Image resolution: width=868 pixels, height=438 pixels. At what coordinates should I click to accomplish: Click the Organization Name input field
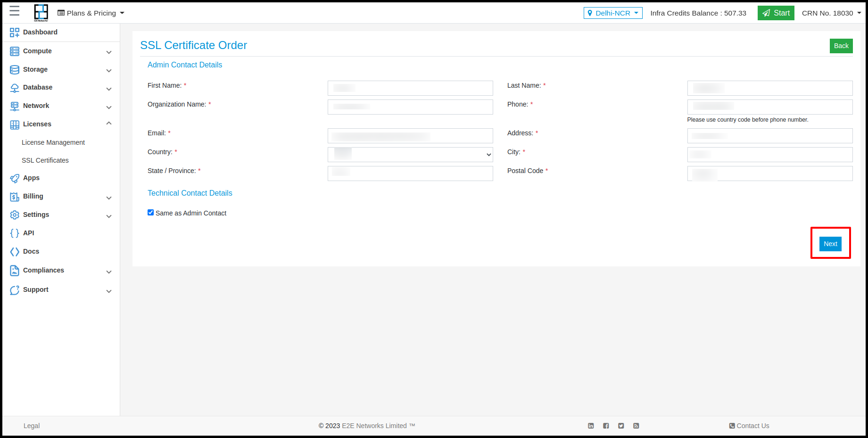[410, 107]
